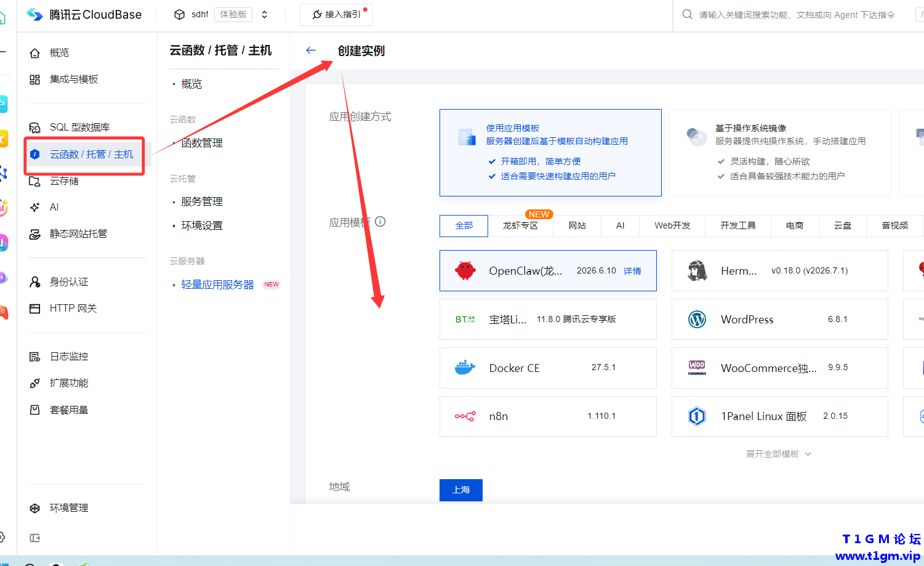Switch to the Web开发 tab
924x566 pixels.
tap(672, 226)
